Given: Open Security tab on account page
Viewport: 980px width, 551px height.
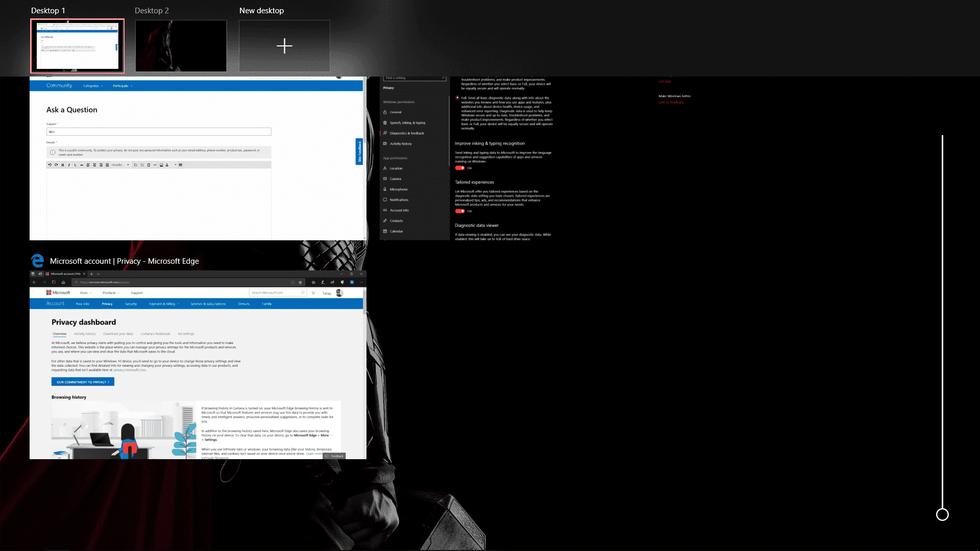Looking at the screenshot, I should [x=131, y=304].
